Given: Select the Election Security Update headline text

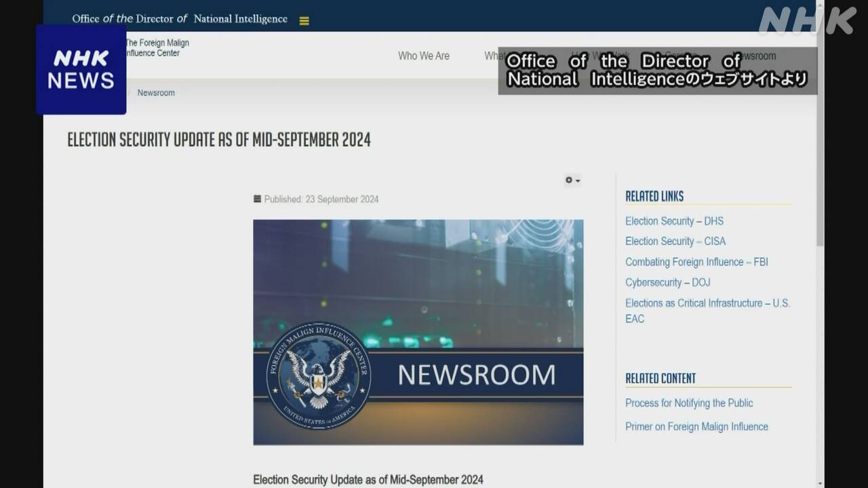Looking at the screenshot, I should [x=219, y=140].
